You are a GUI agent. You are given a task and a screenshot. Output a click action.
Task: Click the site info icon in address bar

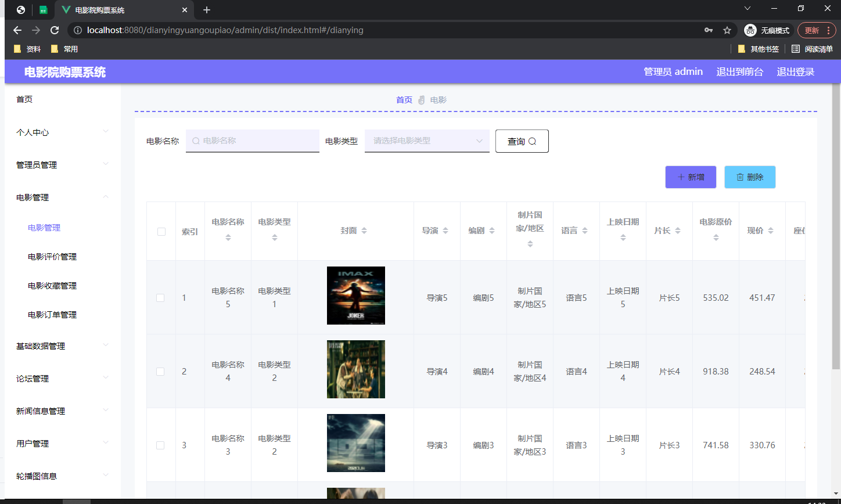(78, 30)
